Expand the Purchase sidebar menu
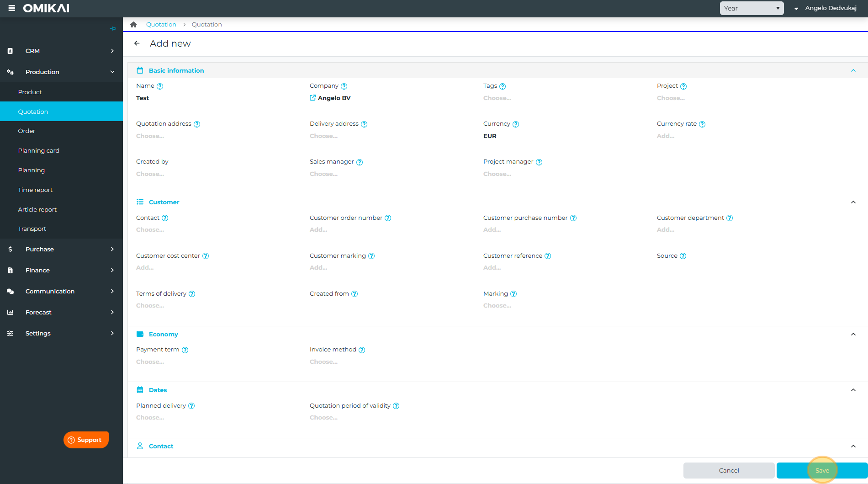Image resolution: width=868 pixels, height=484 pixels. point(61,249)
